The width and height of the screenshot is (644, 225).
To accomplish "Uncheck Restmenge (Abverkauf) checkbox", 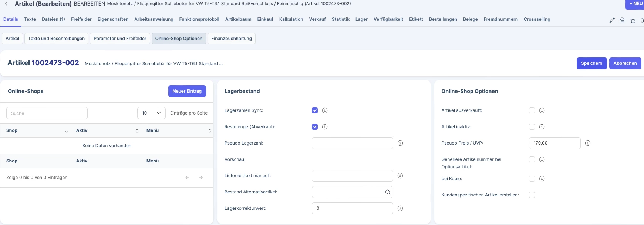I will coord(315,127).
